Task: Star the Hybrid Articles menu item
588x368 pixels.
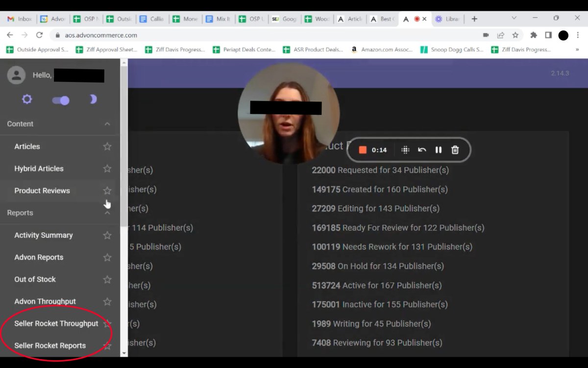Action: [x=107, y=168]
